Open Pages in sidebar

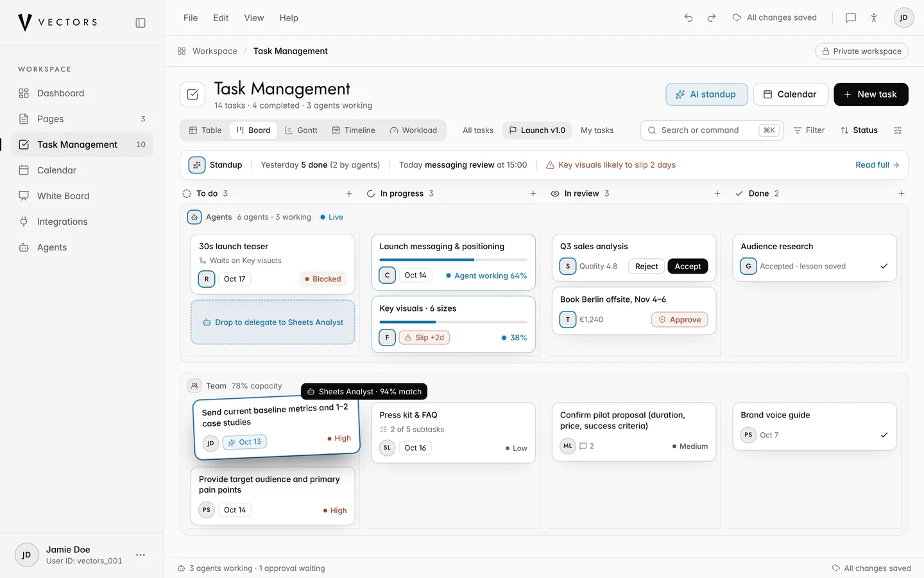point(81,119)
